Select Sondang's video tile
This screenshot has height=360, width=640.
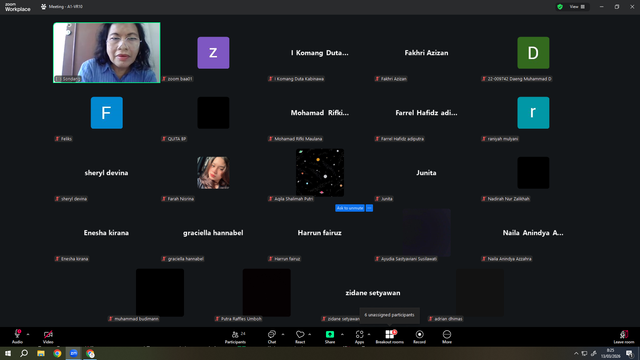point(107,53)
